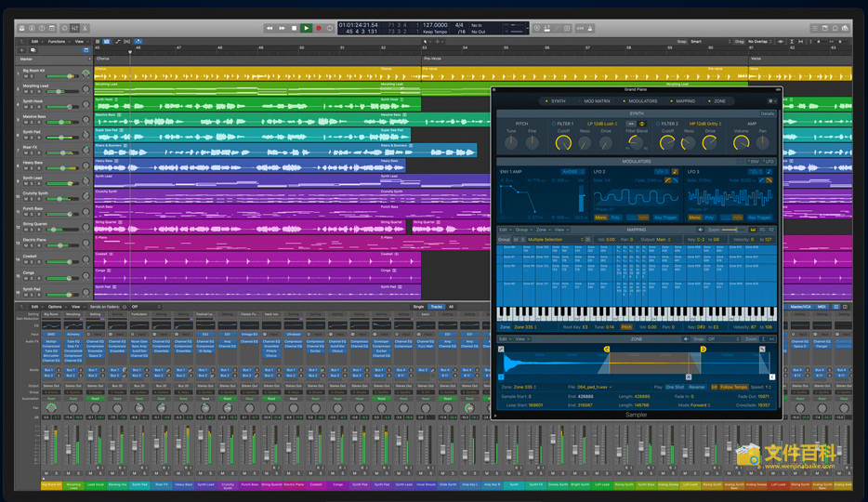
Task: Enable the count-in button
Action: pyautogui.click(x=580, y=28)
